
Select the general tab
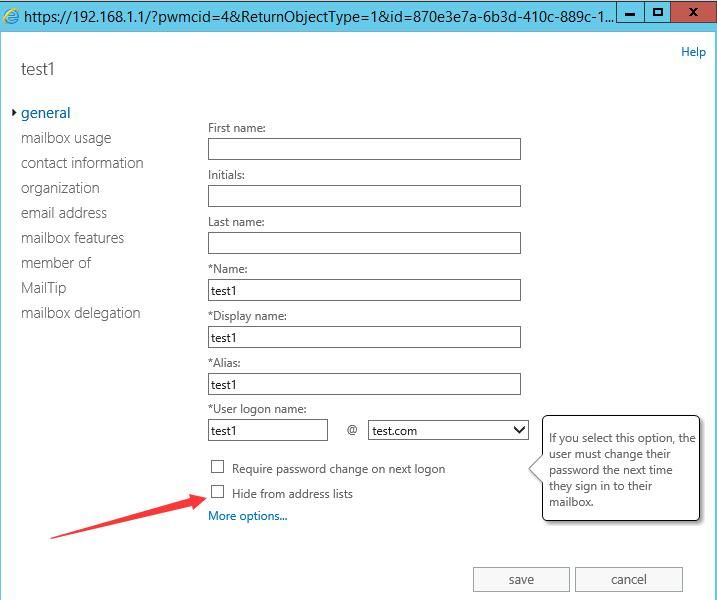[45, 113]
